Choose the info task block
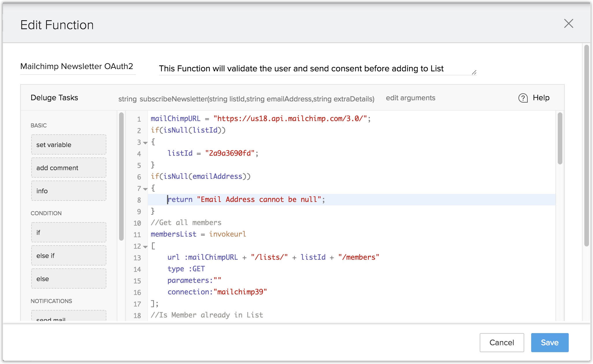 [69, 191]
